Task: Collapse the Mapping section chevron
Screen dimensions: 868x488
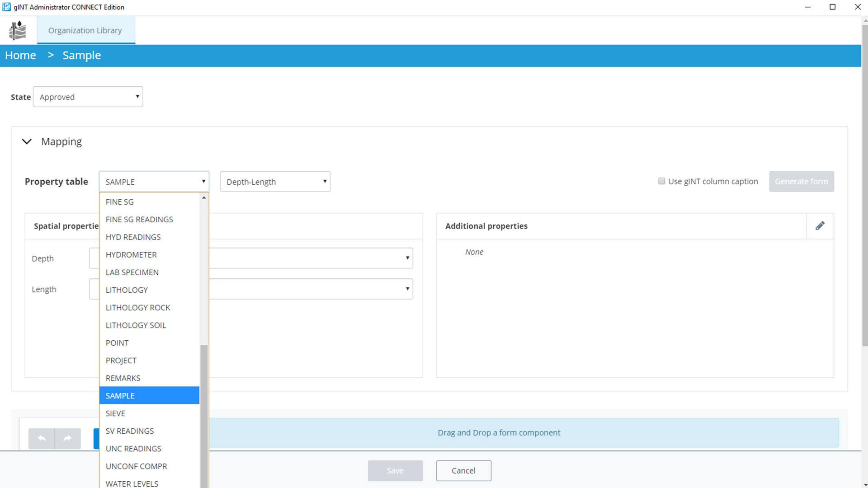Action: point(27,142)
